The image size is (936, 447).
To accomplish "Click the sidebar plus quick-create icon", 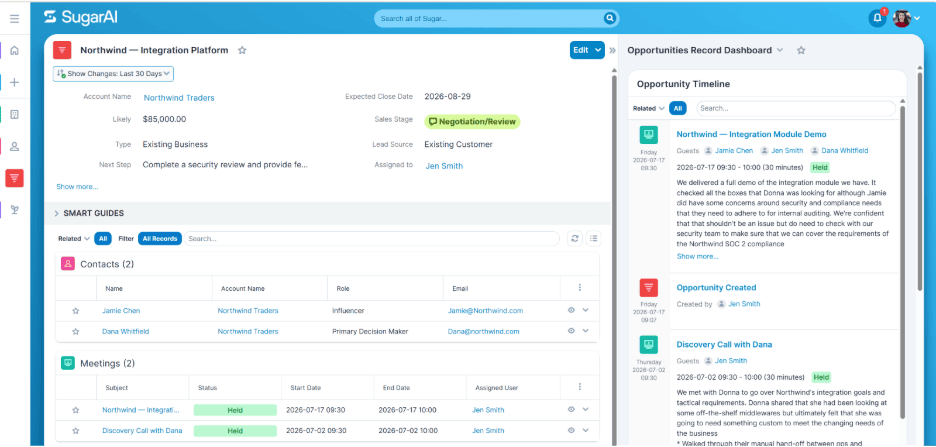I will pyautogui.click(x=14, y=82).
